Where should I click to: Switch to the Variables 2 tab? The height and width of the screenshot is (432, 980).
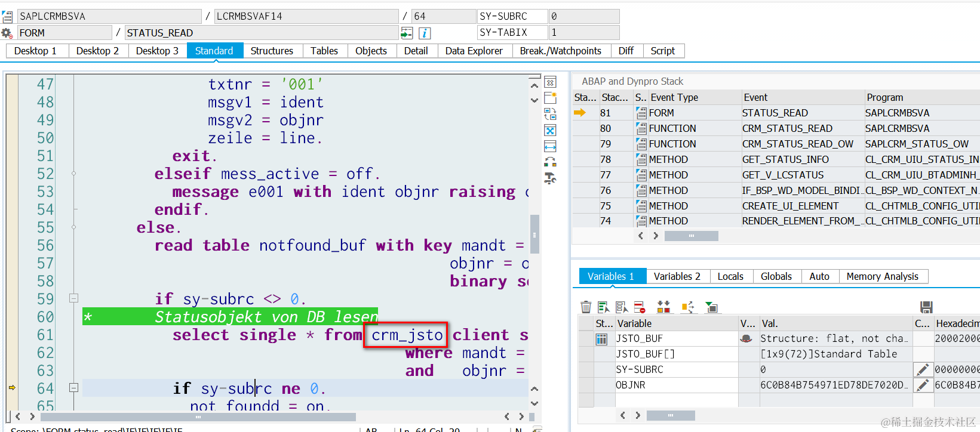677,276
